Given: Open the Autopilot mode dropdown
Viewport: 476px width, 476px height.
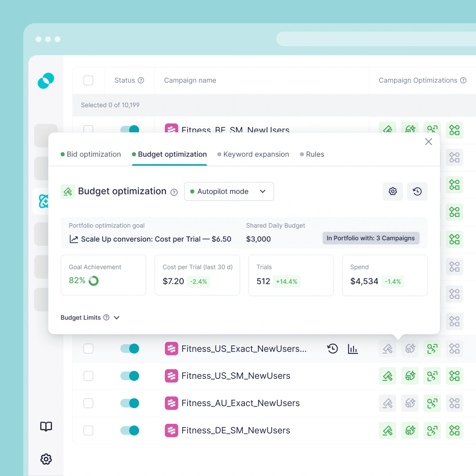Looking at the screenshot, I should pyautogui.click(x=229, y=191).
